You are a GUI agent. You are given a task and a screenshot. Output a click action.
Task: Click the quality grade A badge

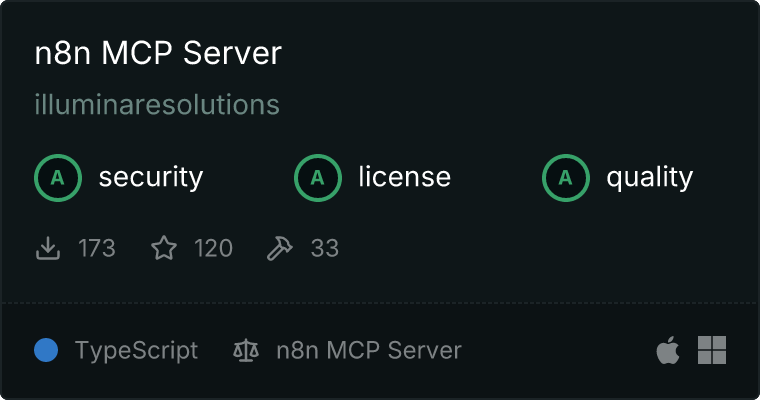(x=566, y=178)
